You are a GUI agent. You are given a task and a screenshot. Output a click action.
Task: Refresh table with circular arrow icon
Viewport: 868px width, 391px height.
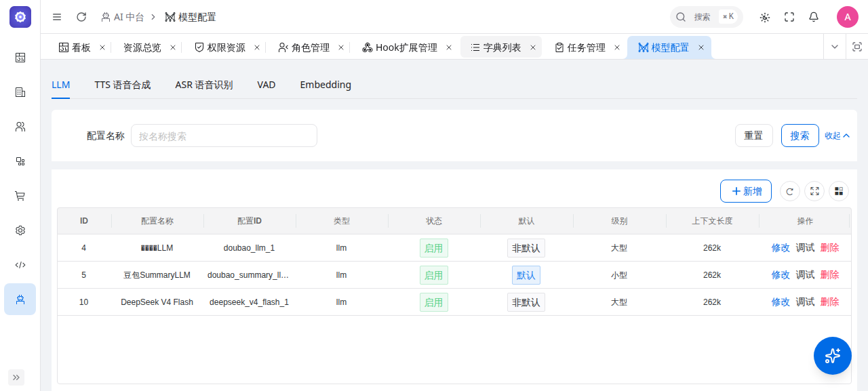click(x=790, y=191)
